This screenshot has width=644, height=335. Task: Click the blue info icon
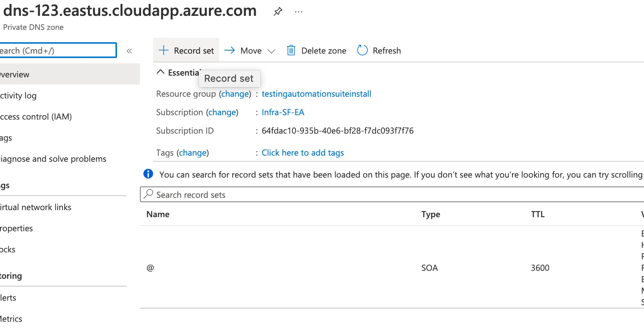point(148,174)
